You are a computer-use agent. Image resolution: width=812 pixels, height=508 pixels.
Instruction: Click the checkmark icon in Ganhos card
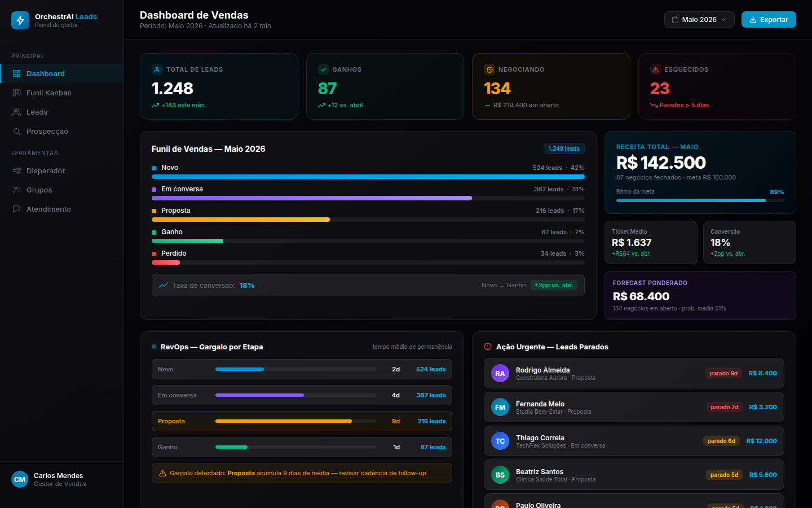tap(323, 69)
